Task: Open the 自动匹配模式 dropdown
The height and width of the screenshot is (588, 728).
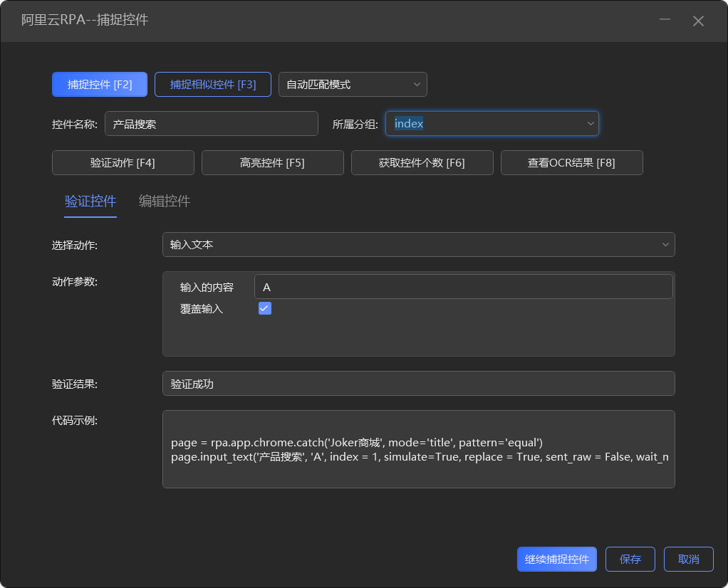Action: pyautogui.click(x=353, y=85)
